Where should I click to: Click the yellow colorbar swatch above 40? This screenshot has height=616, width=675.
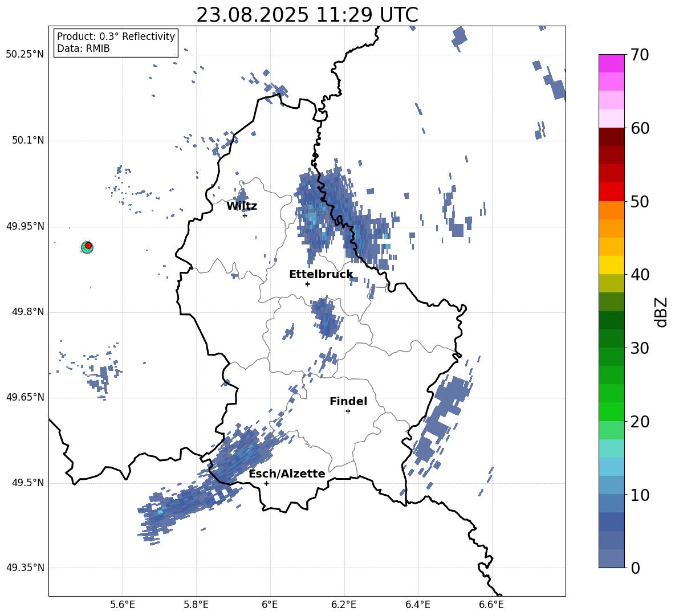coord(611,265)
